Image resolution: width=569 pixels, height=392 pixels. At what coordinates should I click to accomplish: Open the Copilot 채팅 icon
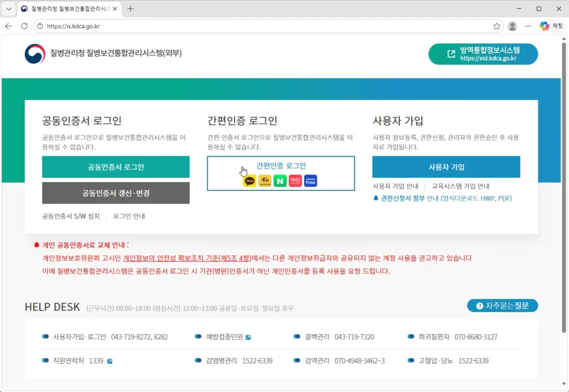[551, 26]
